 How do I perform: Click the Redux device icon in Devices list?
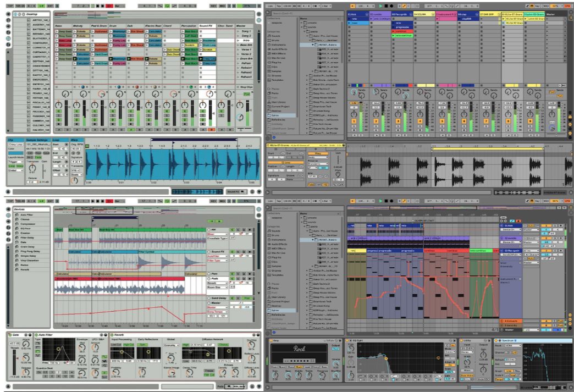17,265
